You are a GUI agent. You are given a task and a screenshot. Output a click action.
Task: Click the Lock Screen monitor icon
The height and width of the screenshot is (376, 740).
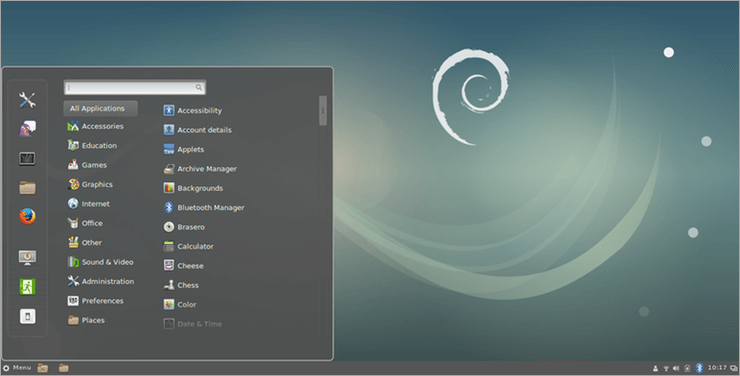(x=27, y=258)
